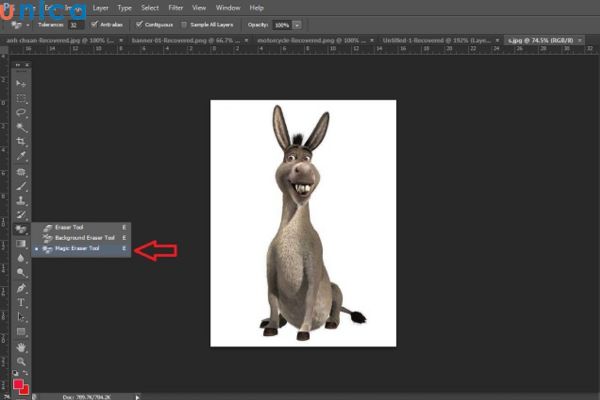Open the Layer menu
This screenshot has width=600, height=400.
coord(101,8)
